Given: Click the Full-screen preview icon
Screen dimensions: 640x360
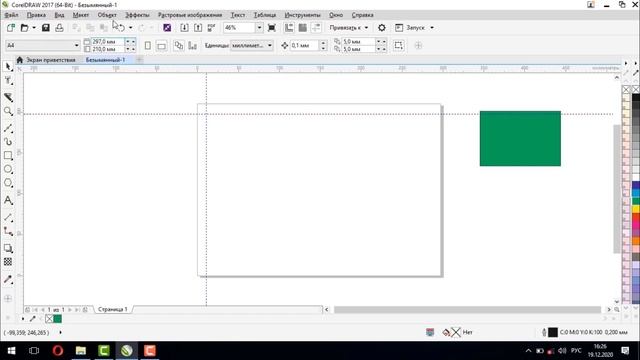Looking at the screenshot, I should 271,28.
